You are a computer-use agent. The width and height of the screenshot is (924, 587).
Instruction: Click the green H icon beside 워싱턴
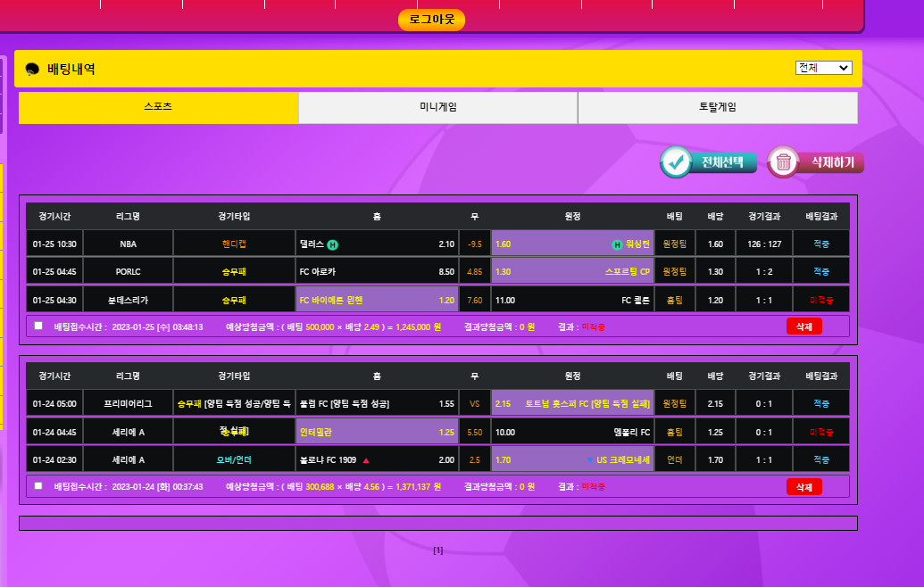[x=616, y=244]
